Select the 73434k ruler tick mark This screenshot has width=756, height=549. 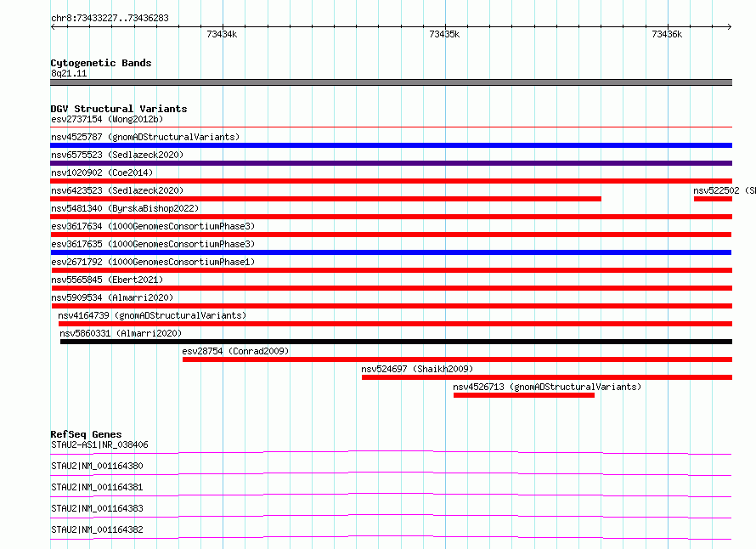[x=223, y=26]
